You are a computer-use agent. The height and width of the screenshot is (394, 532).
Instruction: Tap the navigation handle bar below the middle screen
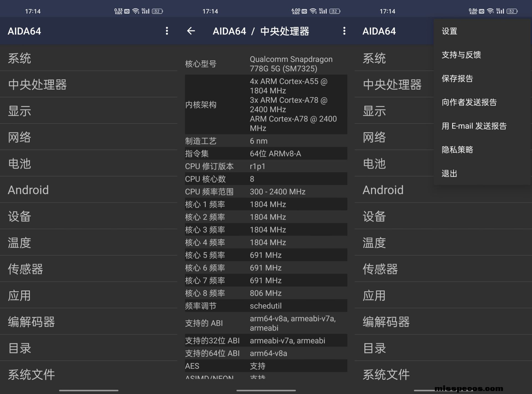pyautogui.click(x=266, y=390)
